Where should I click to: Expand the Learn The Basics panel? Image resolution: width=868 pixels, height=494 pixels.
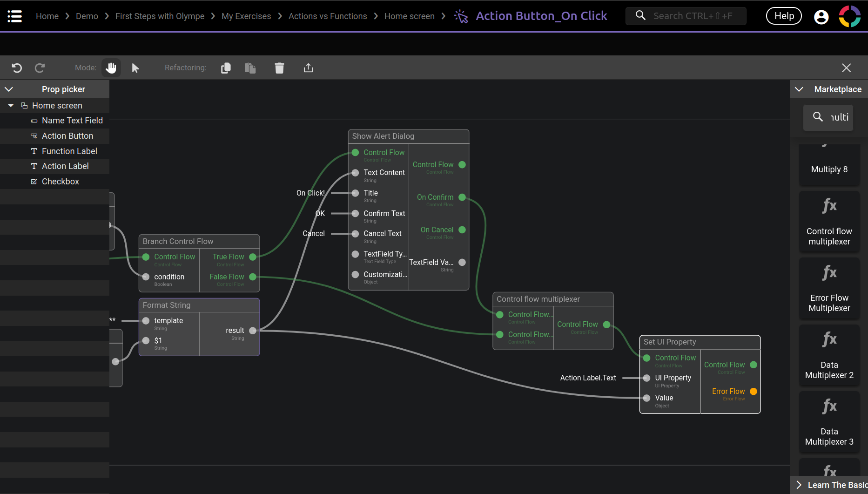pos(799,485)
